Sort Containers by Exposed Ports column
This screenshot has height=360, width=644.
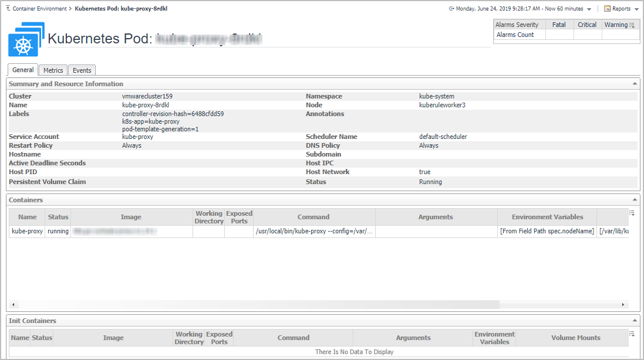click(x=239, y=217)
